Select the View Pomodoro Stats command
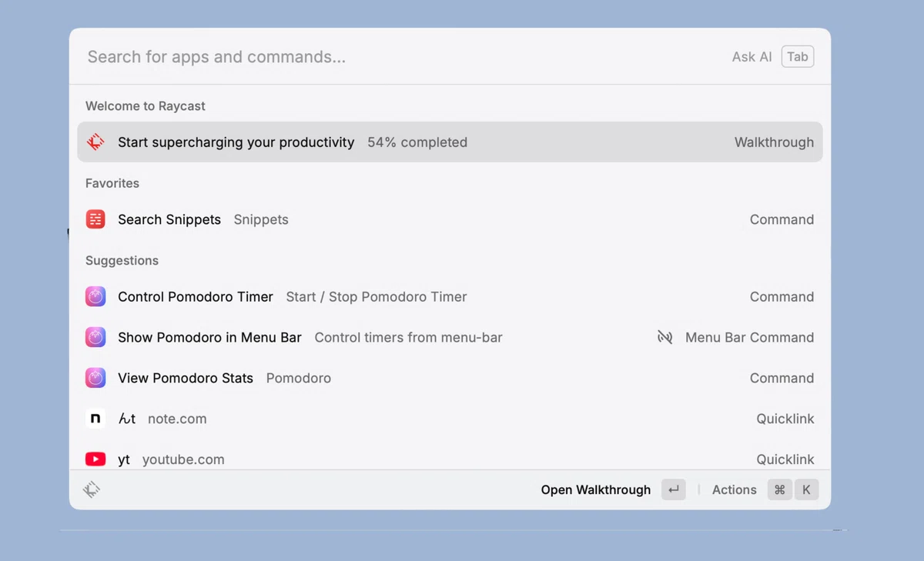This screenshot has height=561, width=924. [450, 378]
